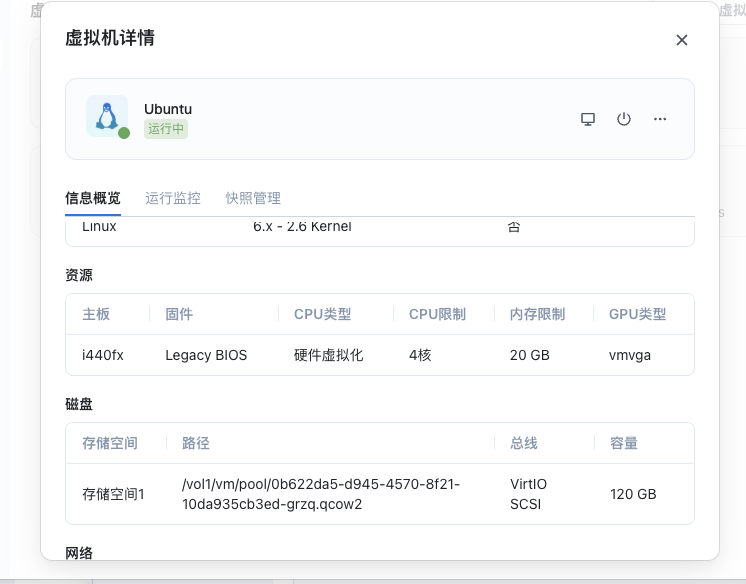Switch to the 信息概览 tab
The height and width of the screenshot is (584, 746).
pos(93,198)
